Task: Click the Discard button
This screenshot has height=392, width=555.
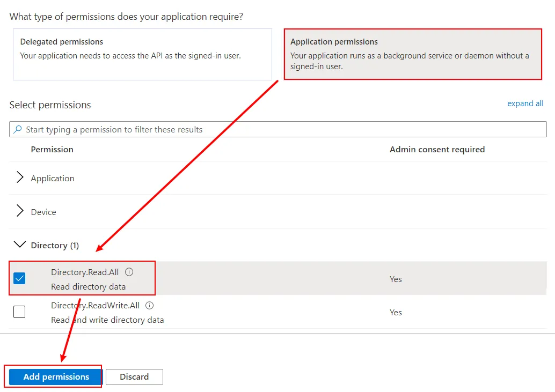Action: (x=134, y=377)
